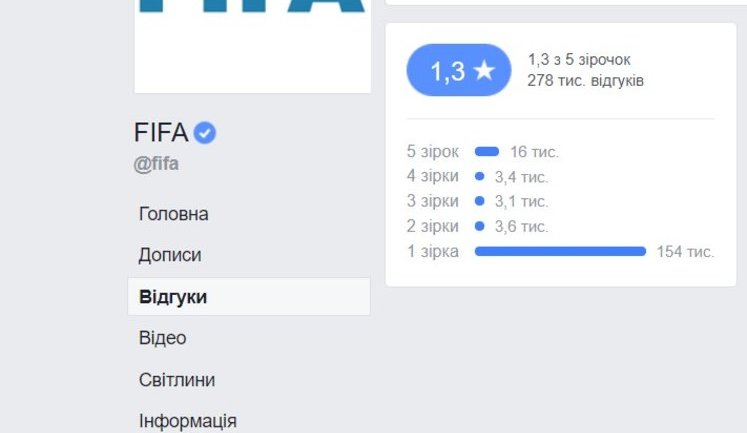747x433 pixels.
Task: Click the 154 тис. review count
Action: click(685, 252)
